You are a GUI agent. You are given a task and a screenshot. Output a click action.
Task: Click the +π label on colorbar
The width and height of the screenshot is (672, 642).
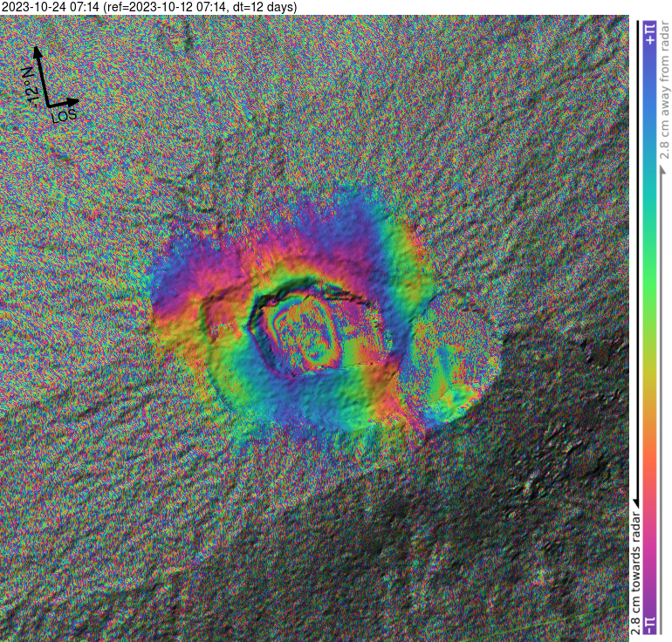650,35
